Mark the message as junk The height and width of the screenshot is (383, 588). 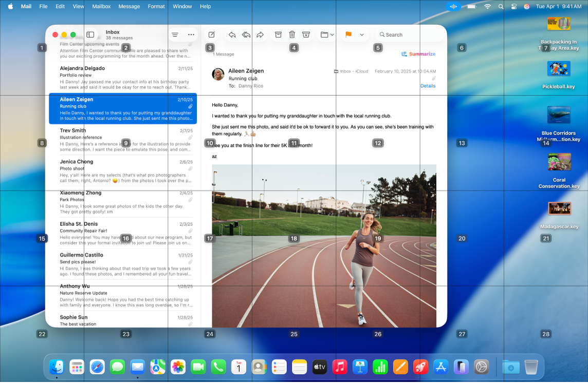tap(306, 34)
